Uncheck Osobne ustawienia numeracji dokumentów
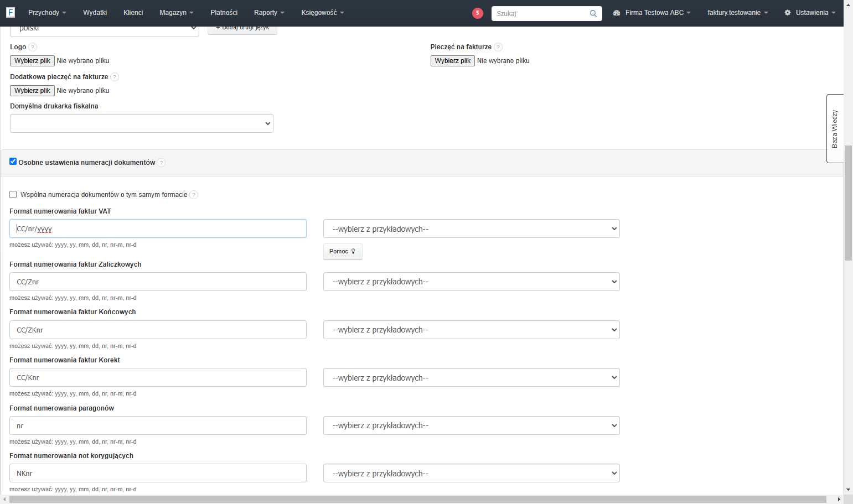The width and height of the screenshot is (853, 504). [x=13, y=162]
